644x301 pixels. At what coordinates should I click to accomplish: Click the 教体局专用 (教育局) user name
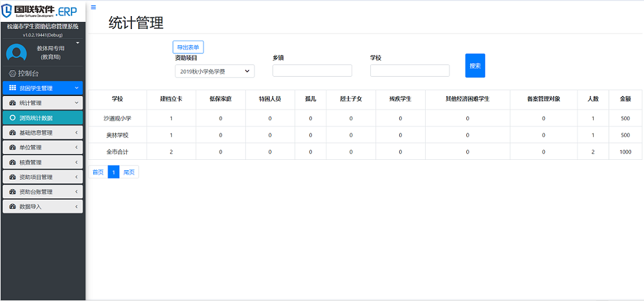[x=50, y=53]
